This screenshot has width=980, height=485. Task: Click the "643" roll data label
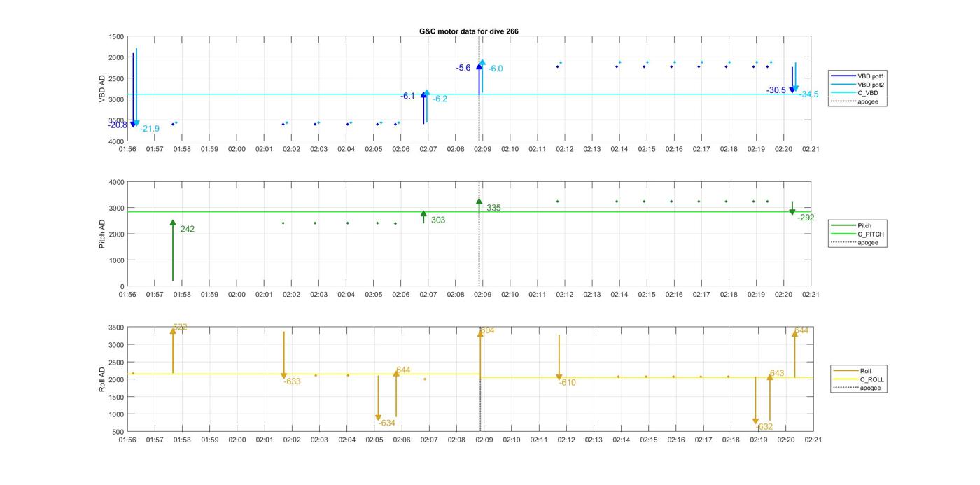pos(776,374)
